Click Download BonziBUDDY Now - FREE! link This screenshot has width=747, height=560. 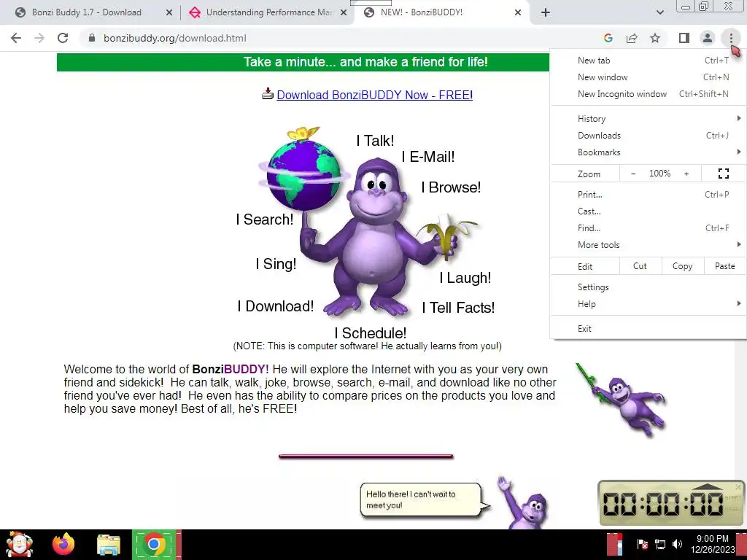(374, 95)
